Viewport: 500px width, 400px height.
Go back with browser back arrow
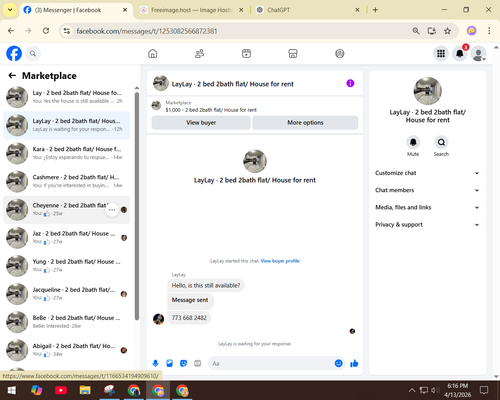click(11, 31)
